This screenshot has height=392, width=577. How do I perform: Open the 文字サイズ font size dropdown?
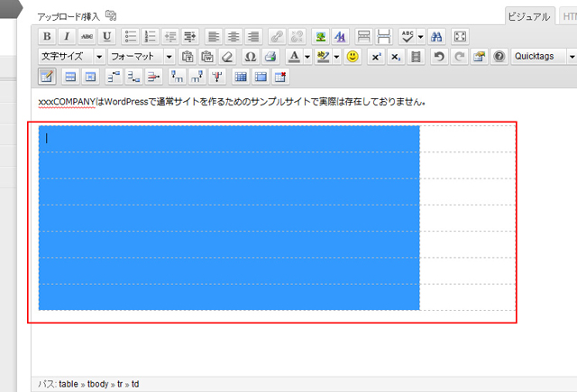[x=72, y=57]
